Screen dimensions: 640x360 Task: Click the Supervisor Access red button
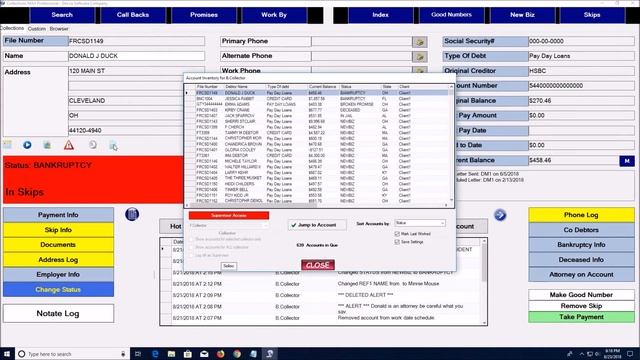tap(229, 216)
